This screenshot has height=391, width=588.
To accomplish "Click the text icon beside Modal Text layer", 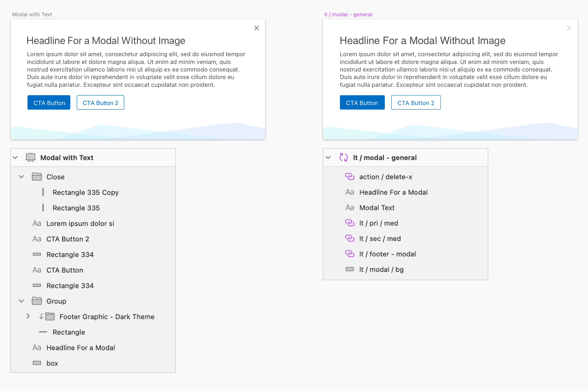I will click(350, 207).
